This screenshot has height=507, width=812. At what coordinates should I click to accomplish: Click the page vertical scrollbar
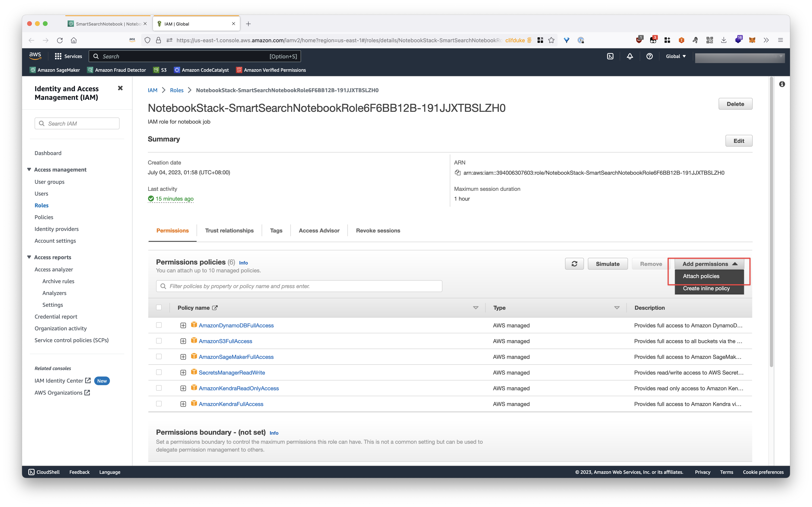click(771, 221)
